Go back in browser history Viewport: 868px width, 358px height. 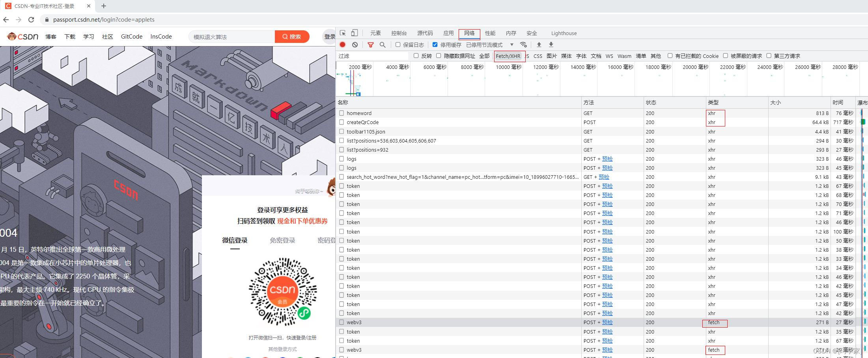[x=6, y=20]
